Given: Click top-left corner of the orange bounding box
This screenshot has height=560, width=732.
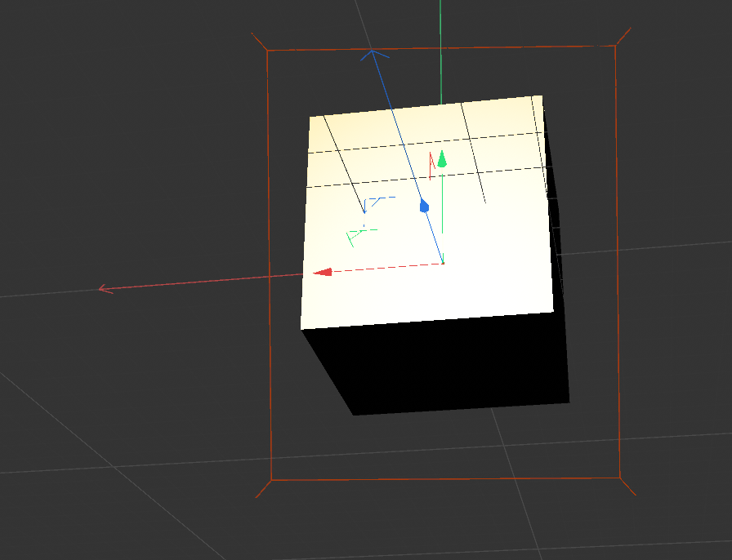Looking at the screenshot, I should tap(267, 50).
